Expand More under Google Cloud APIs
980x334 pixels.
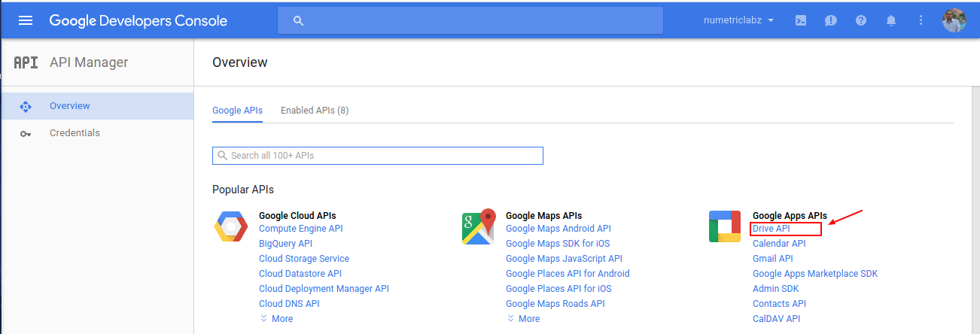(x=276, y=319)
